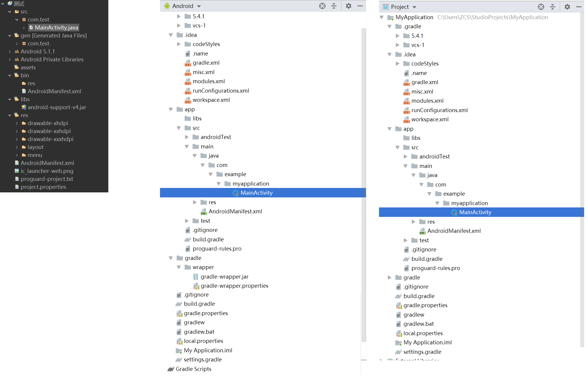Expand 5.4.1 folder in Android panel
588x383 pixels.
pyautogui.click(x=179, y=16)
